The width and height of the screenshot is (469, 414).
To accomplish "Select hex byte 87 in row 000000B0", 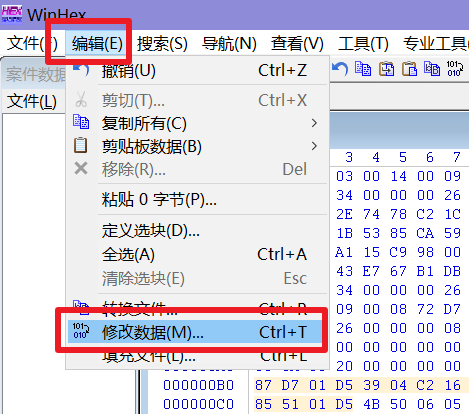I will (263, 385).
